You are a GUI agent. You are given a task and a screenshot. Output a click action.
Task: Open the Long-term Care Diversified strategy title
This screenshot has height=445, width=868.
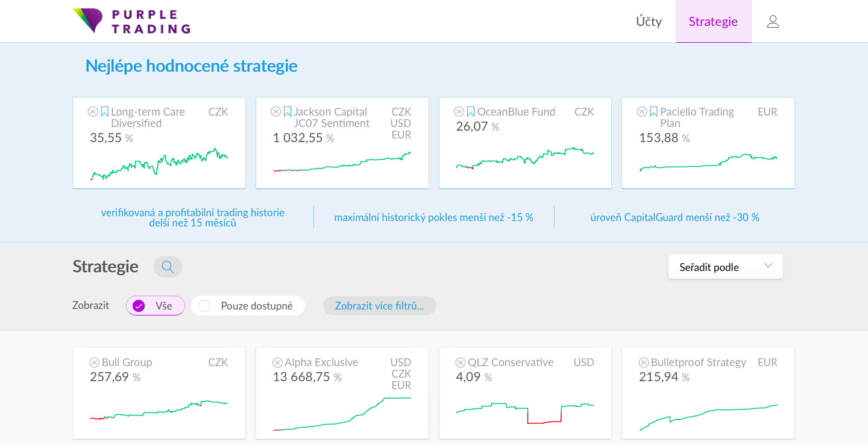pos(148,117)
